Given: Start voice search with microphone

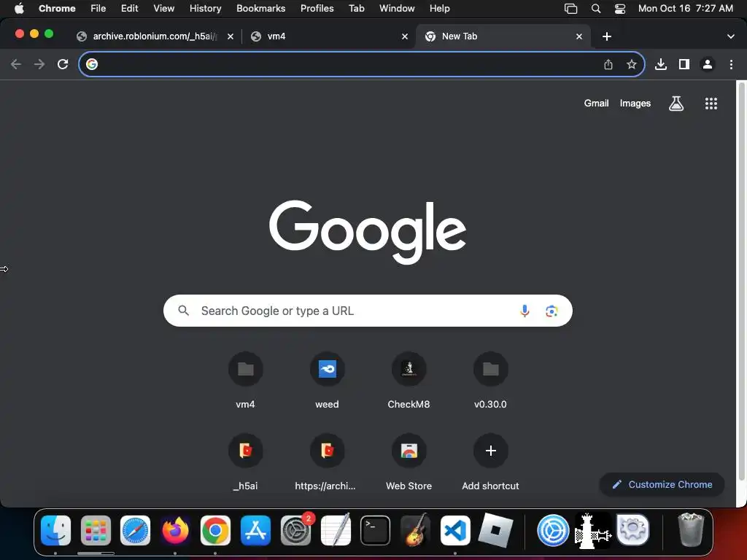Looking at the screenshot, I should (525, 311).
